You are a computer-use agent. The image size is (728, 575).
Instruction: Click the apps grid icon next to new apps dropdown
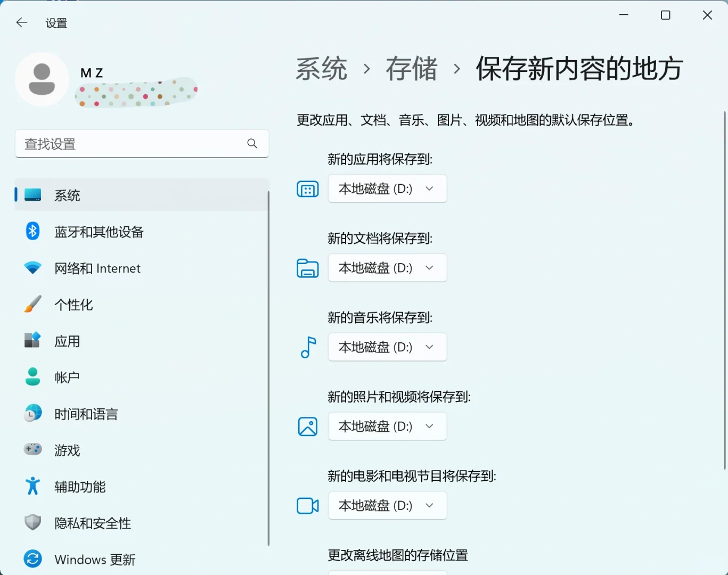point(308,189)
